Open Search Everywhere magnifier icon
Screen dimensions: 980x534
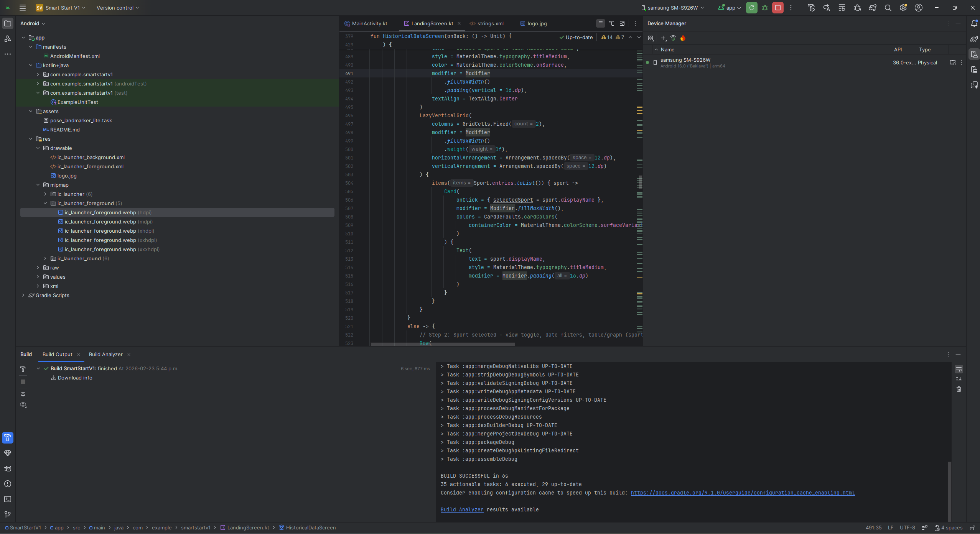point(888,8)
